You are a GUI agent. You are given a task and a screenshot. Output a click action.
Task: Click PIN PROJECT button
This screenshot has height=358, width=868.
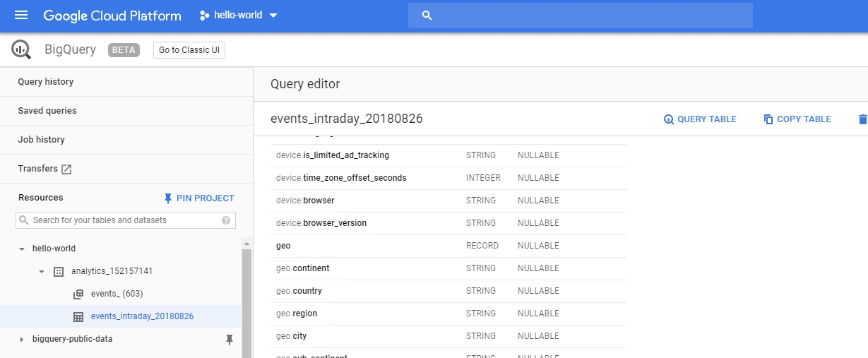coord(198,198)
